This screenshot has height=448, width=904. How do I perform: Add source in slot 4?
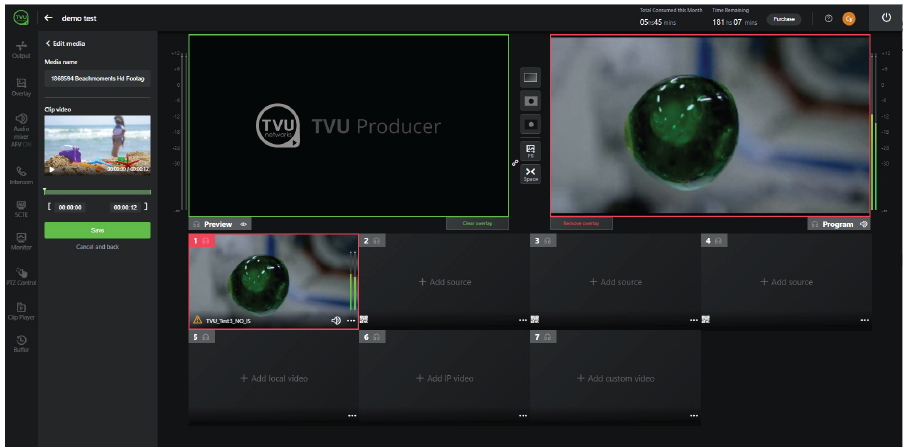(x=786, y=282)
